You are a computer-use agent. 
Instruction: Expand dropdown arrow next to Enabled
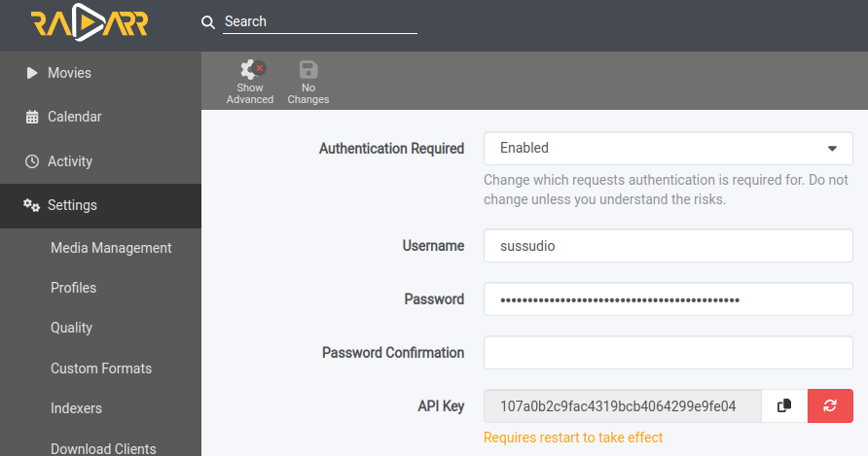pos(832,149)
